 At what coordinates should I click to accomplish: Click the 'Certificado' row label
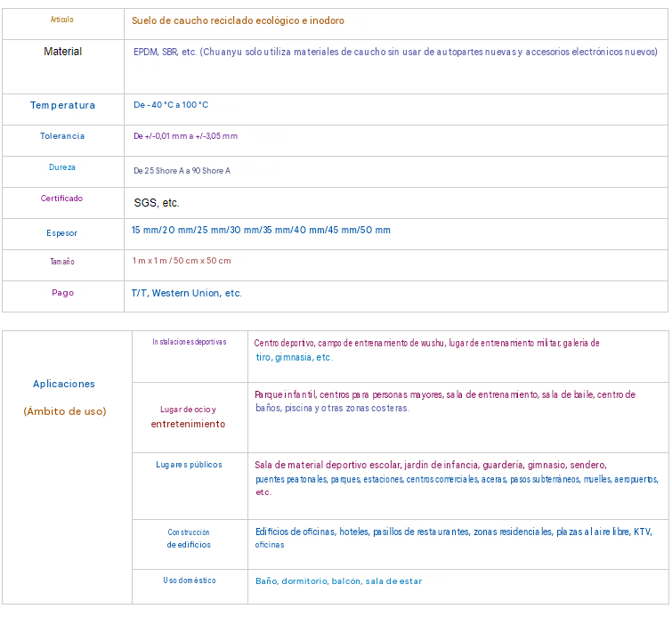pos(61,198)
